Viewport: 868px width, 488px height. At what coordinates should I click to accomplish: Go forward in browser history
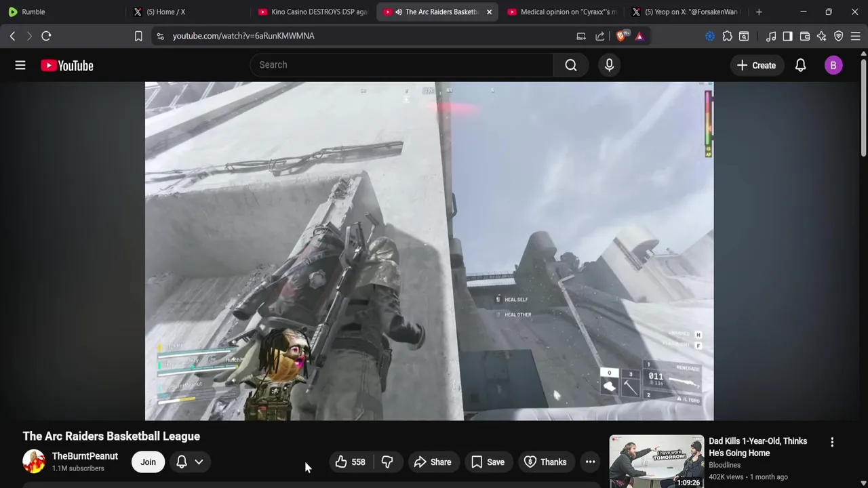tap(29, 36)
